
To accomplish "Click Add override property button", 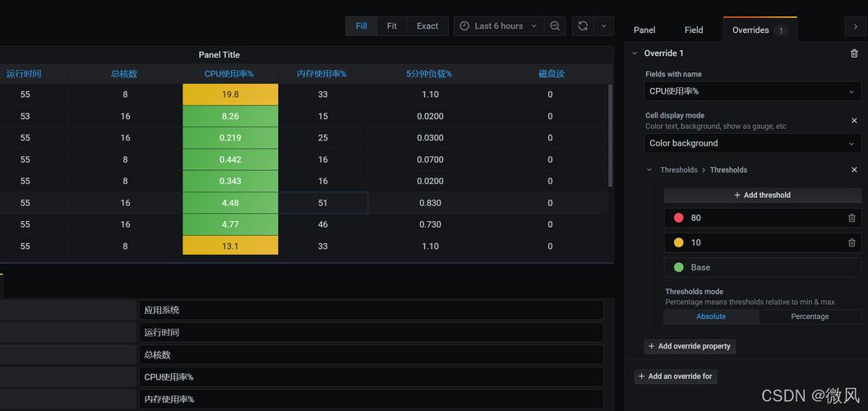I will 690,346.
